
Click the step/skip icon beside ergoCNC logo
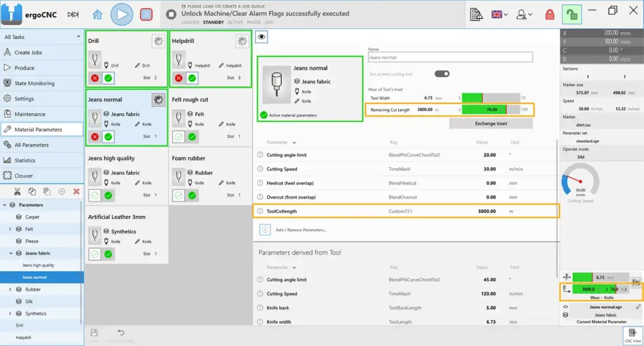coord(73,14)
